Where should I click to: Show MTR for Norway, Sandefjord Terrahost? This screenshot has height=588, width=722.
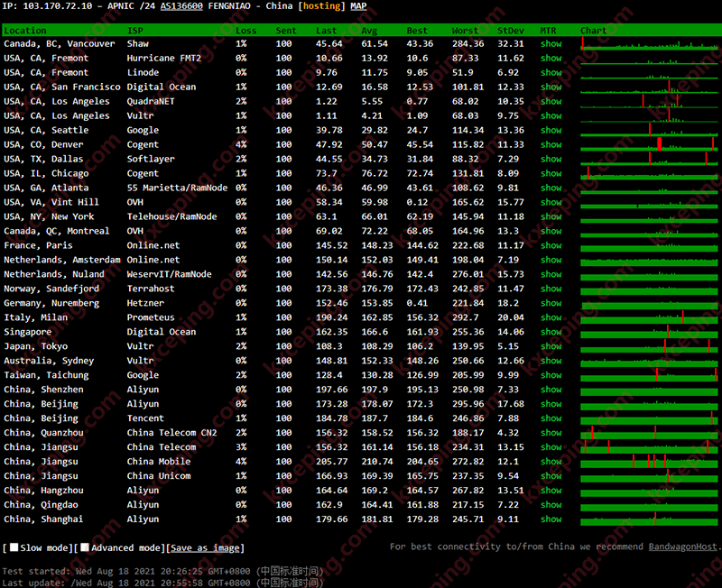[x=551, y=289]
